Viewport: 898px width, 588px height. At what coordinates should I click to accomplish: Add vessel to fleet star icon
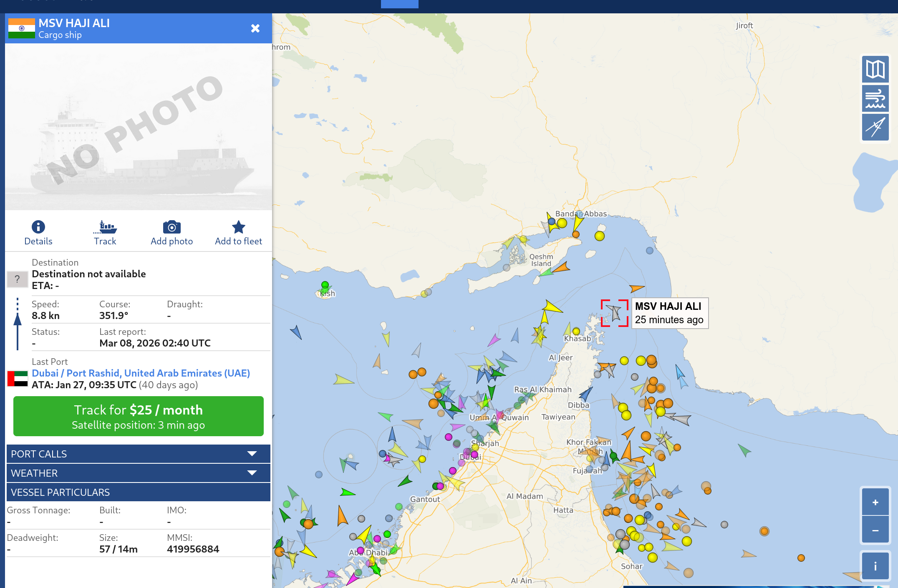(x=238, y=227)
